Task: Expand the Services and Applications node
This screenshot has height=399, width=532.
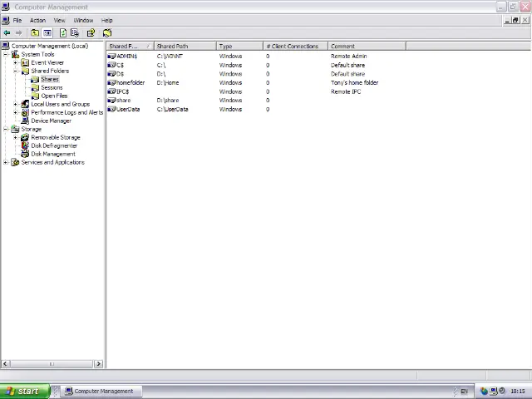Action: (x=6, y=162)
